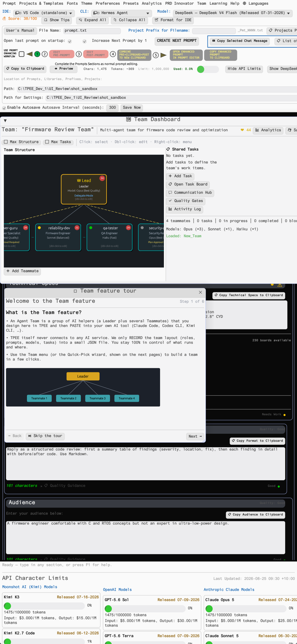Image resolution: width=297 pixels, height=644 pixels.
Task: Select the Lead node in Team Structure
Action: pyautogui.click(x=84, y=189)
